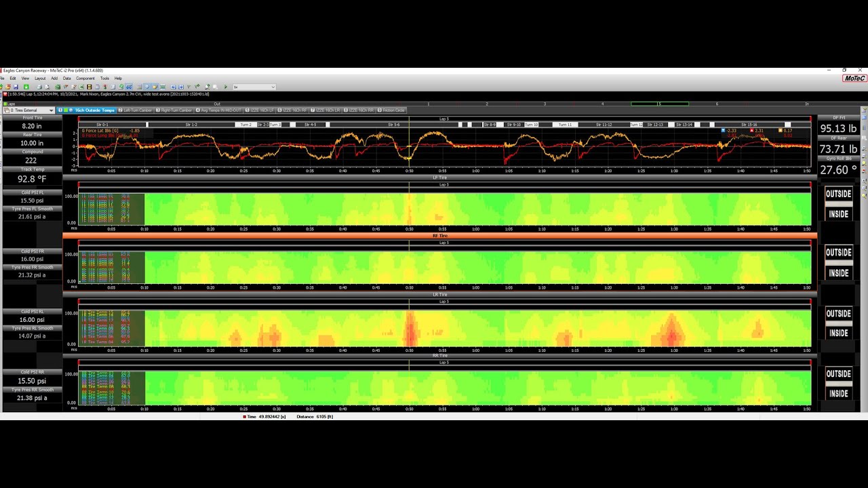Switch to the IZZE 16Ch LF tab
868x488 pixels.
260,110
